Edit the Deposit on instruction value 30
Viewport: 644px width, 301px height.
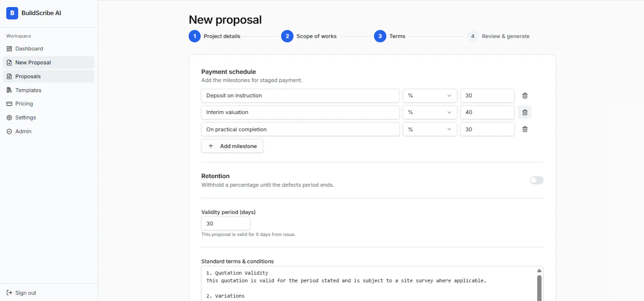[487, 96]
